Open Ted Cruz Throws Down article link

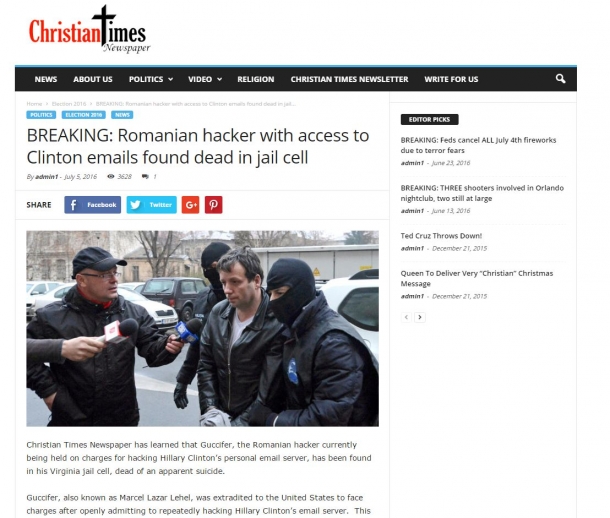441,236
